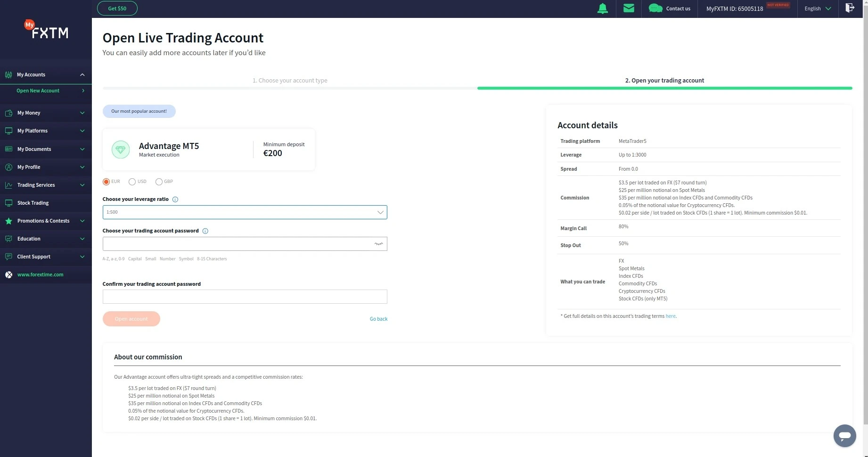Click the 'Up to 1:3000' leverage value
868x457 pixels.
click(632, 155)
